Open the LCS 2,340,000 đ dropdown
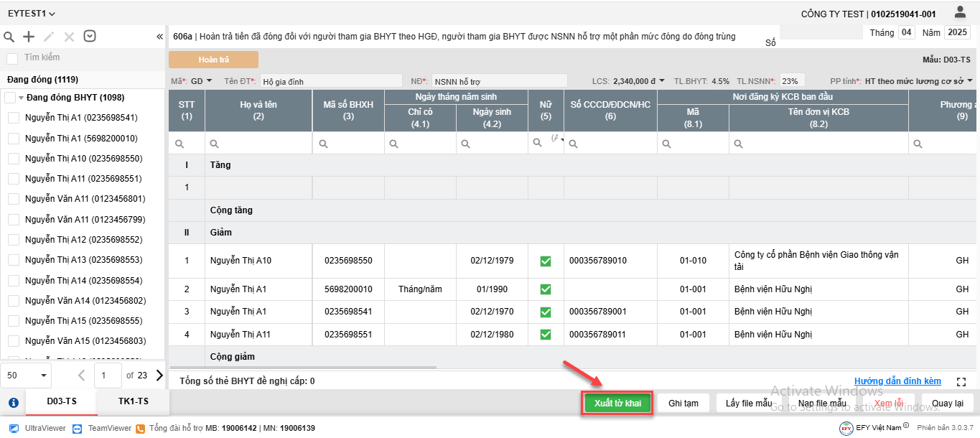 [x=638, y=80]
